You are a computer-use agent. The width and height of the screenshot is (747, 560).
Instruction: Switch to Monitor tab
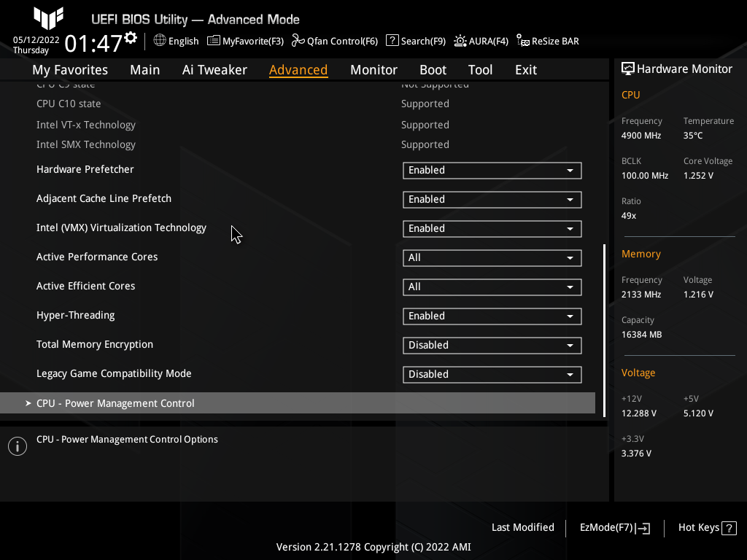[373, 70]
